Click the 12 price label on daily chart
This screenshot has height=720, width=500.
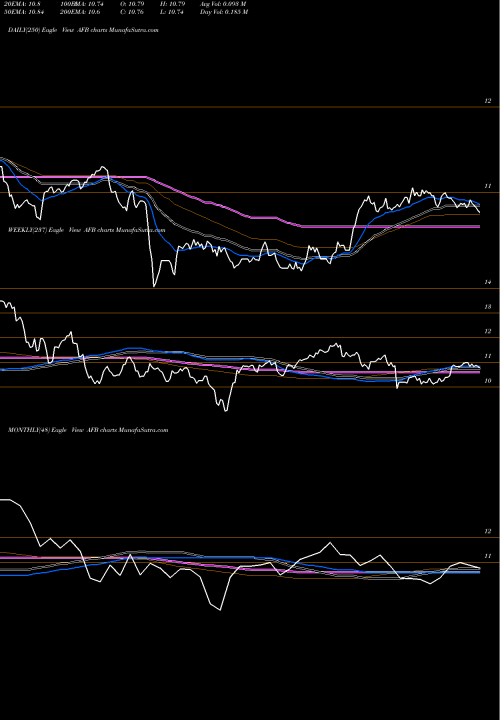click(x=488, y=101)
